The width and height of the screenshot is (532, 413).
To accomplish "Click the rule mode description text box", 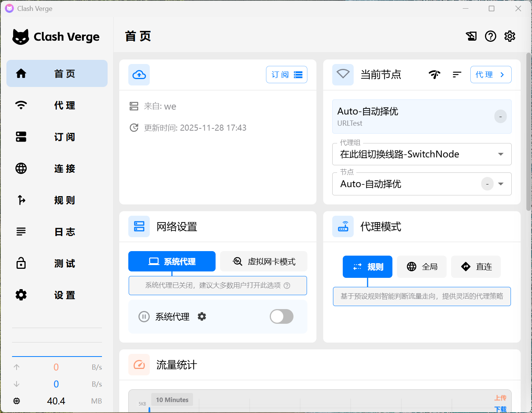I will tap(422, 296).
